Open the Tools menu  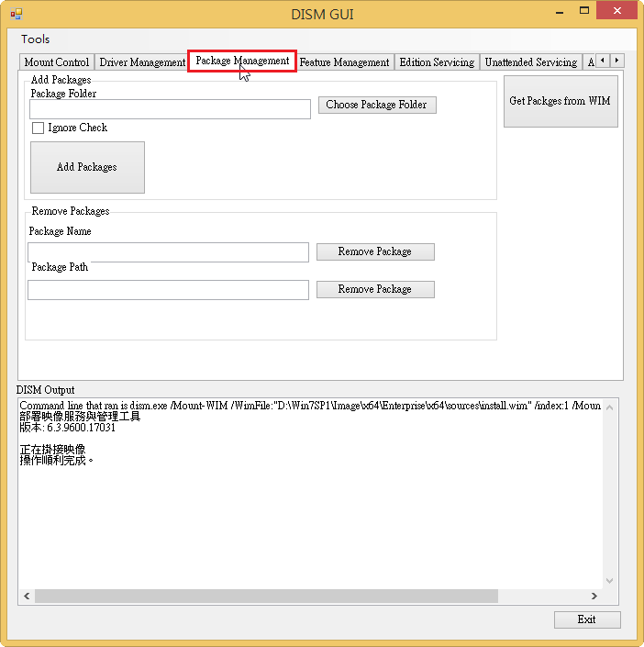tap(36, 39)
